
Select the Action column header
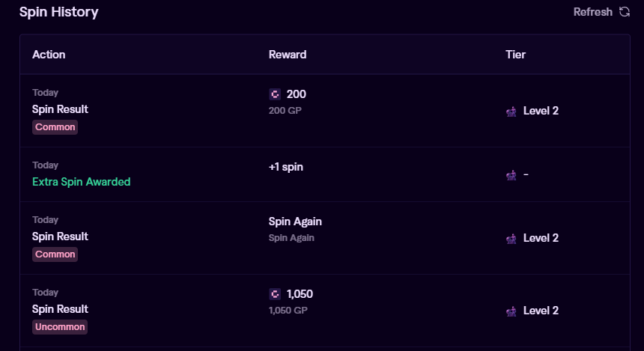[49, 55]
